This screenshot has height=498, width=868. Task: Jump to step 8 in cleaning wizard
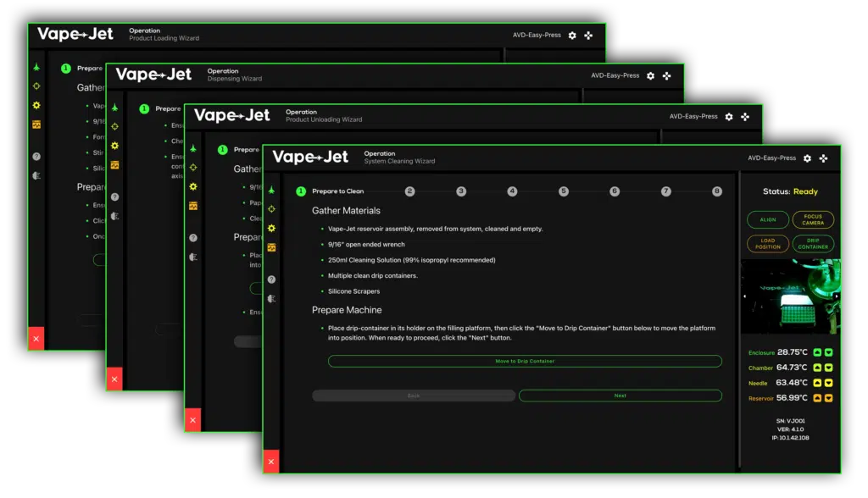717,191
